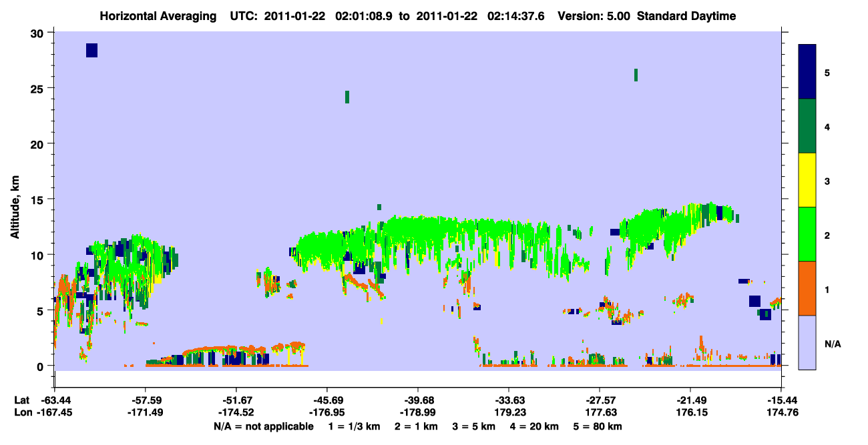
Task: Click the small green mark near 26 km altitude
Action: pyautogui.click(x=636, y=75)
